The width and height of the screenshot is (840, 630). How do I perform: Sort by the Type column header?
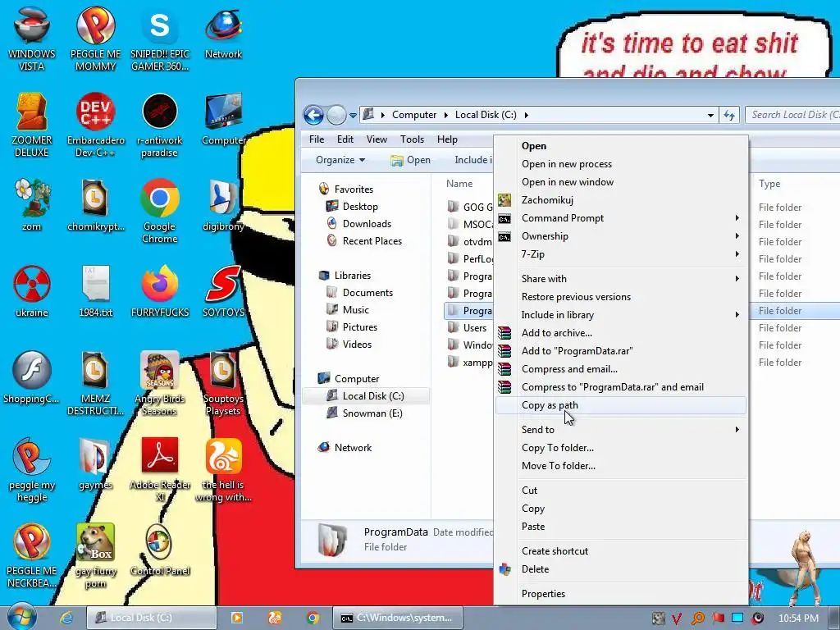pos(769,183)
